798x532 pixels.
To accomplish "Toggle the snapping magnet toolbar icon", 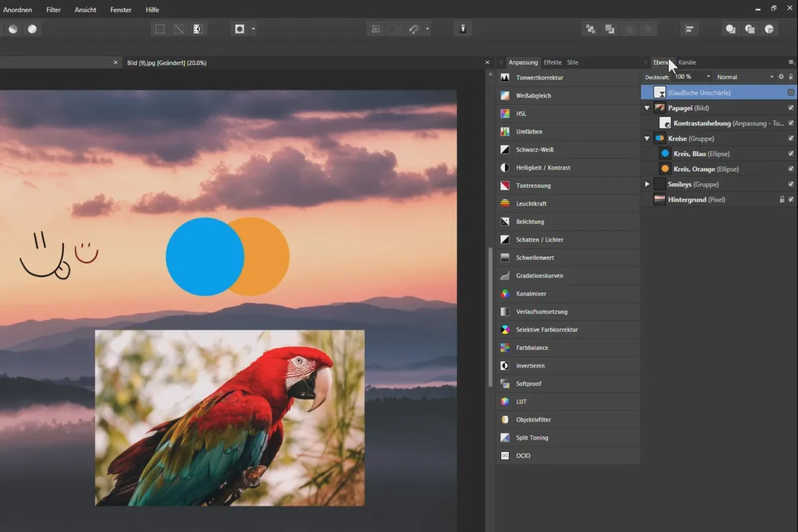I will [414, 29].
